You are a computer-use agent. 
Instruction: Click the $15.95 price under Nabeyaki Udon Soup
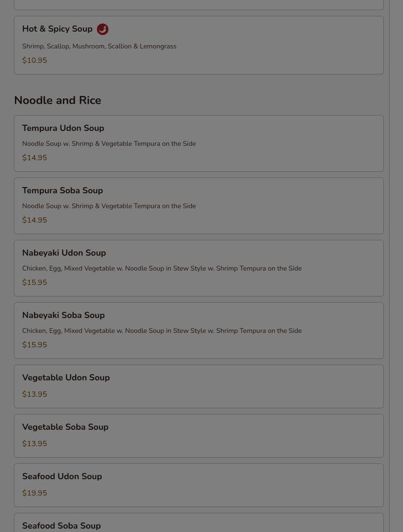click(35, 283)
